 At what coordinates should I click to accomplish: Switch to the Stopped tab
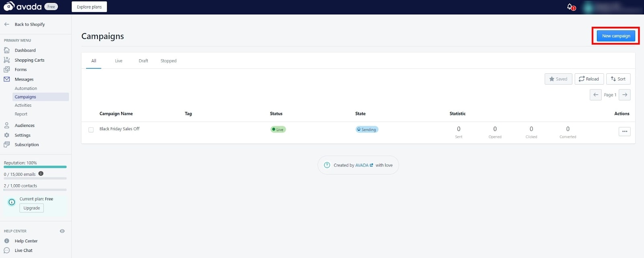(x=168, y=61)
